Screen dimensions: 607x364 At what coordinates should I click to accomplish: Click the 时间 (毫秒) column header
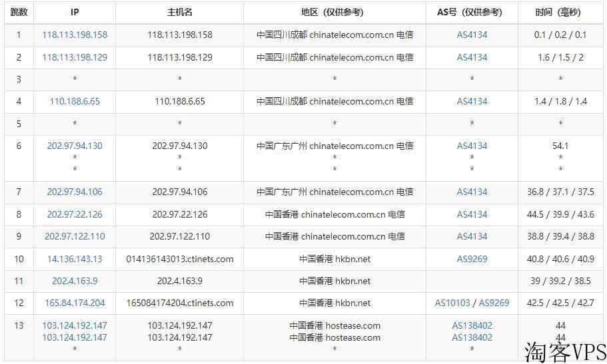pyautogui.click(x=560, y=13)
